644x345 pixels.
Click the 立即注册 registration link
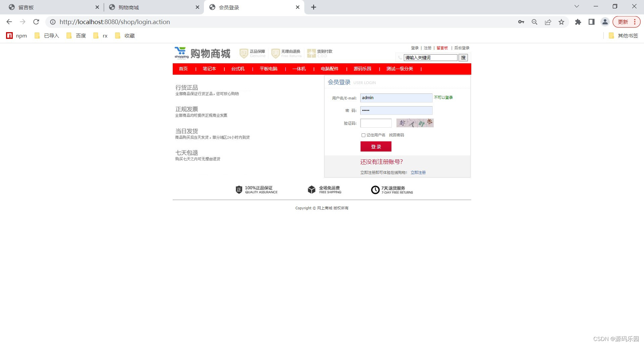coord(418,172)
